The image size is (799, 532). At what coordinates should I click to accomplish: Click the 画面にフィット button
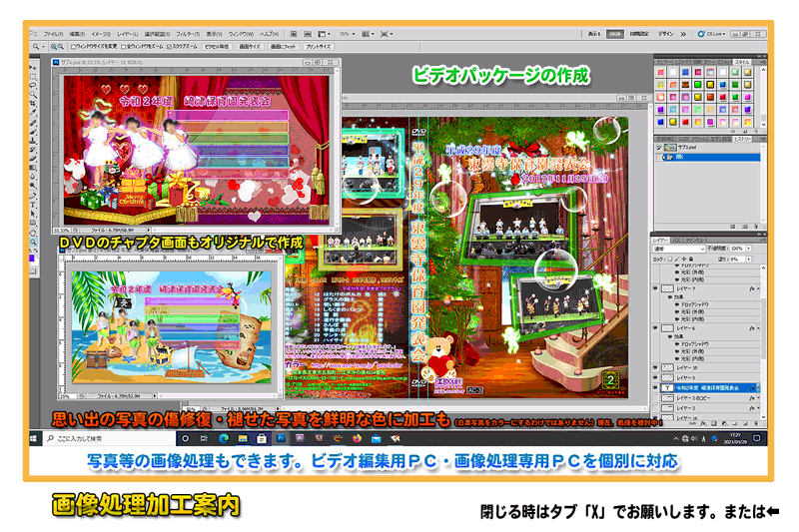[283, 46]
